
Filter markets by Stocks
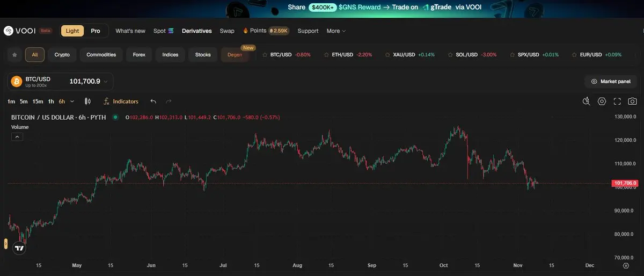tap(203, 55)
